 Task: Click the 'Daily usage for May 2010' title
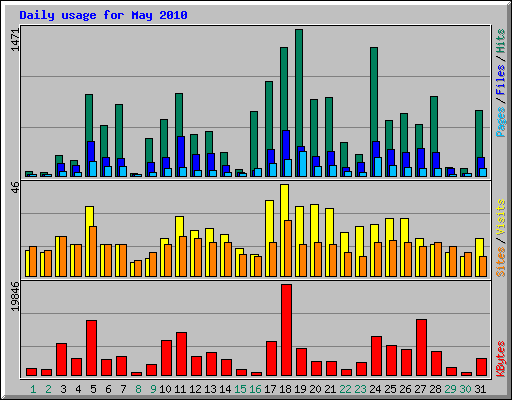(x=103, y=15)
